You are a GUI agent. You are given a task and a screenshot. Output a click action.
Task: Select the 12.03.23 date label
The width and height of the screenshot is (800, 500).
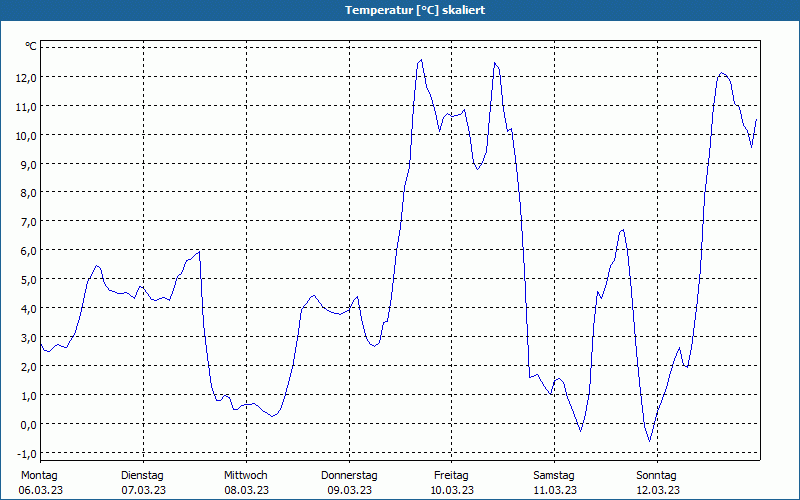coord(658,490)
